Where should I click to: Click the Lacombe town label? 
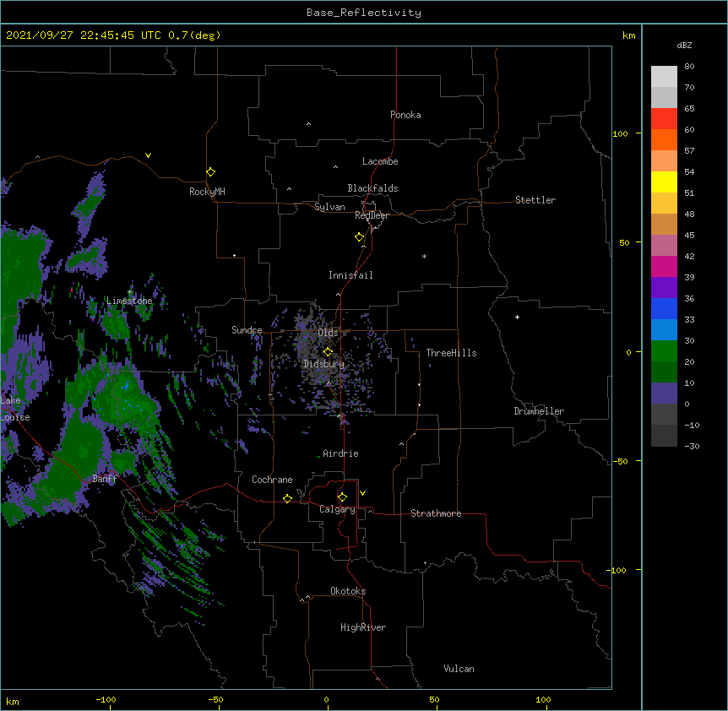point(380,161)
